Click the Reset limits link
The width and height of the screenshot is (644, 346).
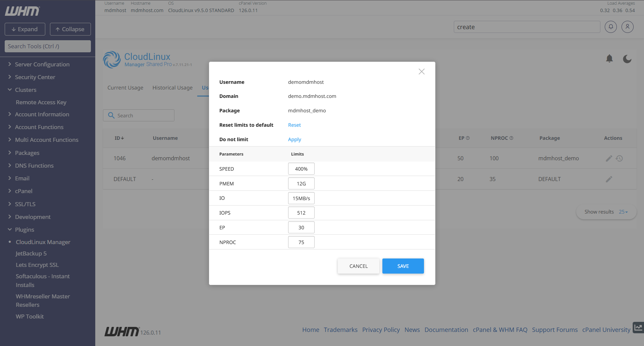[294, 125]
